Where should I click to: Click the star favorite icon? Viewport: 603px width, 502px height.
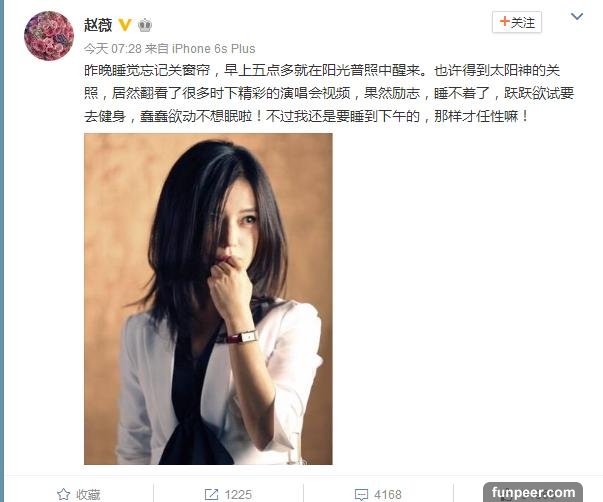pyautogui.click(x=63, y=494)
